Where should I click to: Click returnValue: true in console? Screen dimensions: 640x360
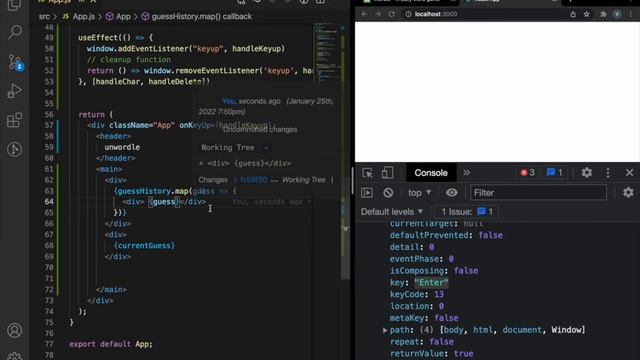click(431, 353)
